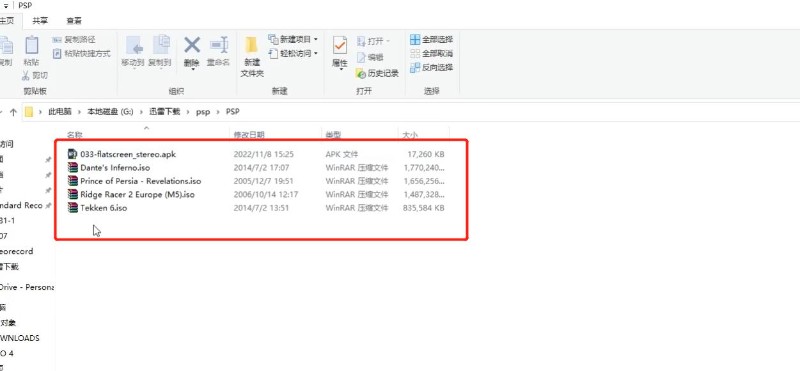Select Ridge Racer 2 Europe (M5).iso
800x371 pixels.
point(137,194)
